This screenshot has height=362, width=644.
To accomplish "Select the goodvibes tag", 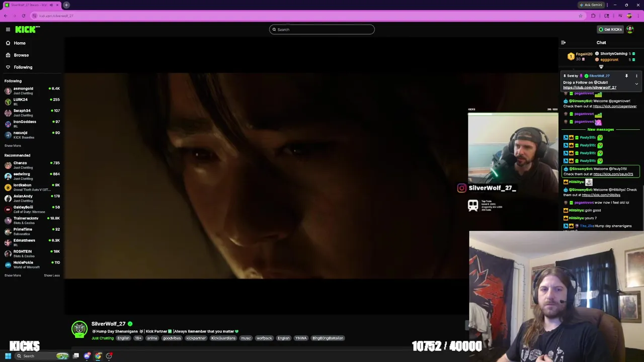I will (172, 338).
